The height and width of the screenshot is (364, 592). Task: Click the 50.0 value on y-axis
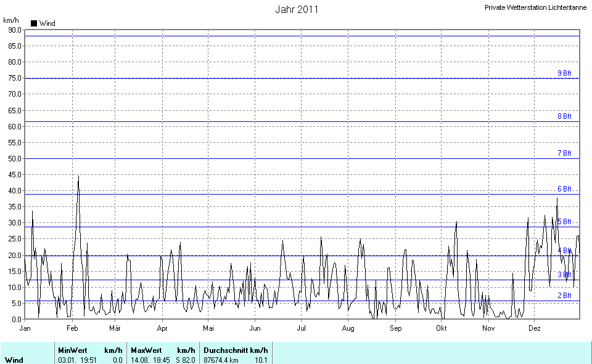(14, 158)
